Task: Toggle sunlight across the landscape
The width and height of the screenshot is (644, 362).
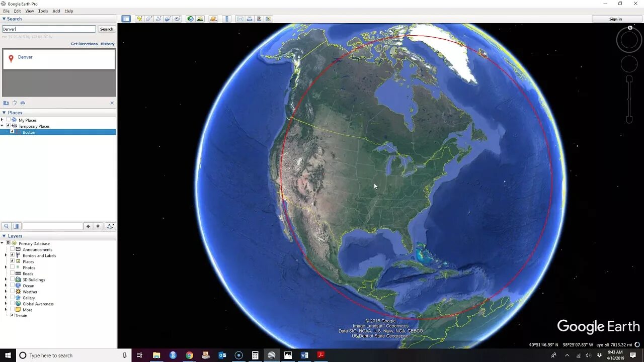Action: point(200,19)
